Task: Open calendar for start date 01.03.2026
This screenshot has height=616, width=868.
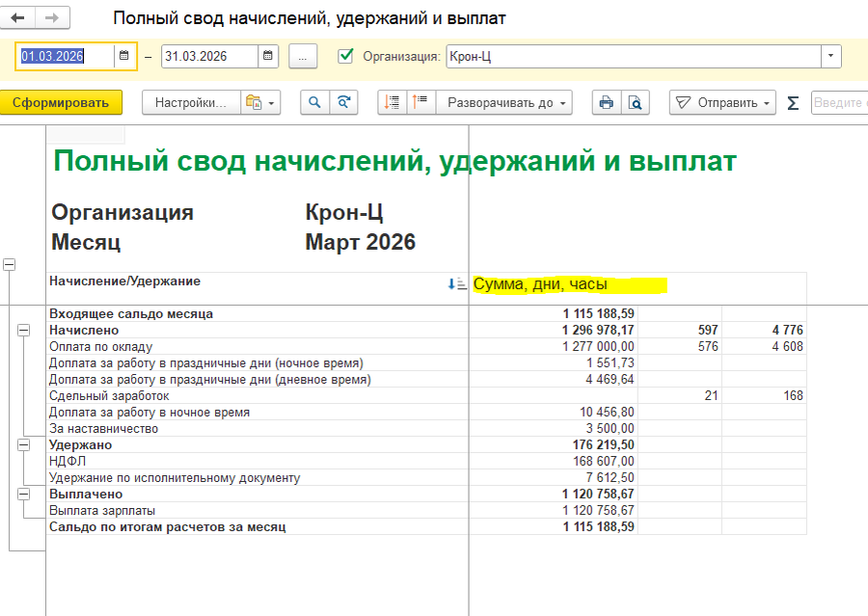Action: pos(124,56)
